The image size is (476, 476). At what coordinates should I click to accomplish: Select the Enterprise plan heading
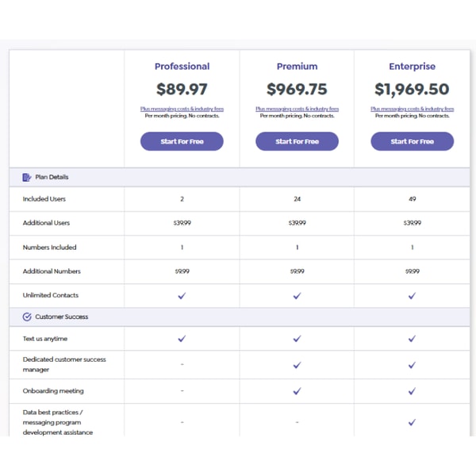pos(413,67)
